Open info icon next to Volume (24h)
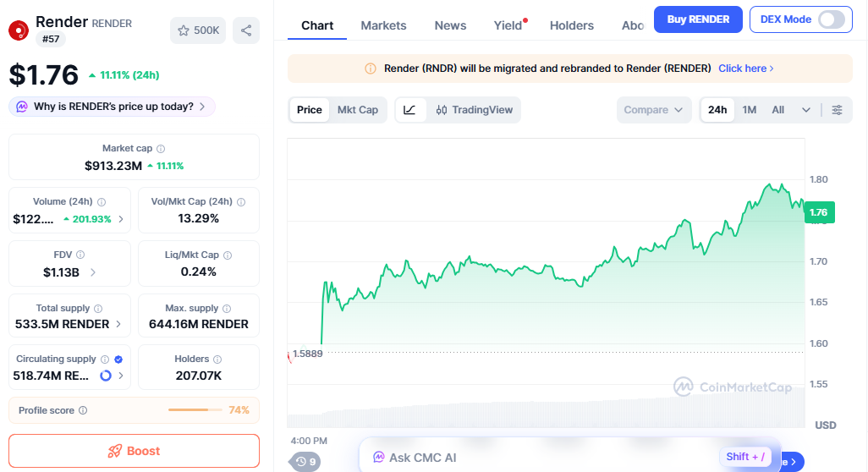 pyautogui.click(x=102, y=202)
